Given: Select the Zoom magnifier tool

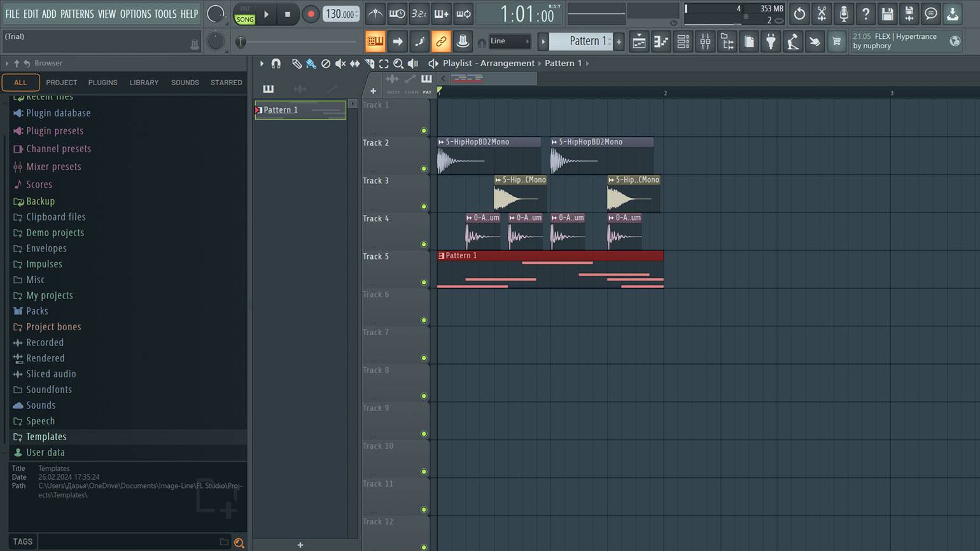Looking at the screenshot, I should pyautogui.click(x=398, y=64).
